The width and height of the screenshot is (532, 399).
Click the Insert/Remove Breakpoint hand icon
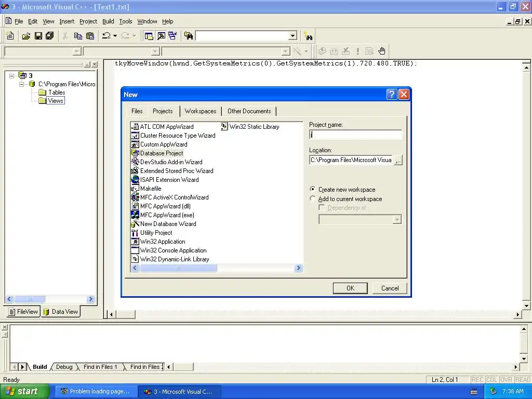click(x=382, y=51)
